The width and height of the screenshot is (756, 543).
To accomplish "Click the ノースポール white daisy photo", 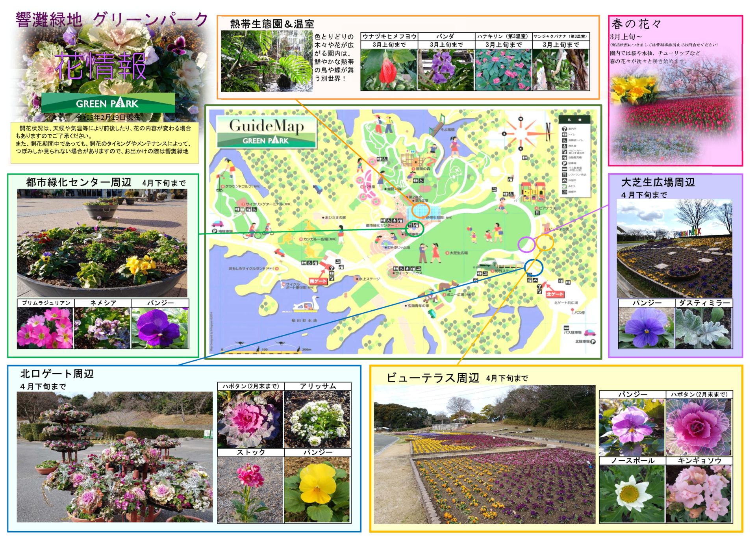I will point(632,494).
